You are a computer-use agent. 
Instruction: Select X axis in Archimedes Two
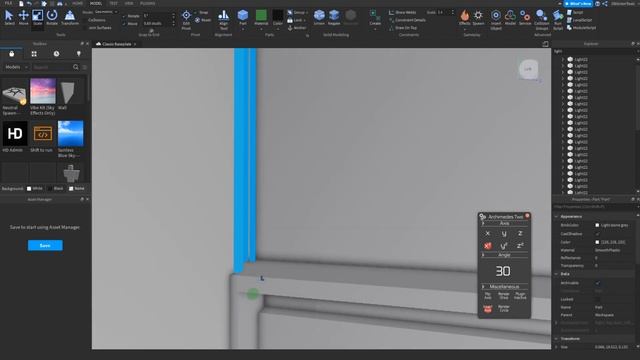(487, 233)
